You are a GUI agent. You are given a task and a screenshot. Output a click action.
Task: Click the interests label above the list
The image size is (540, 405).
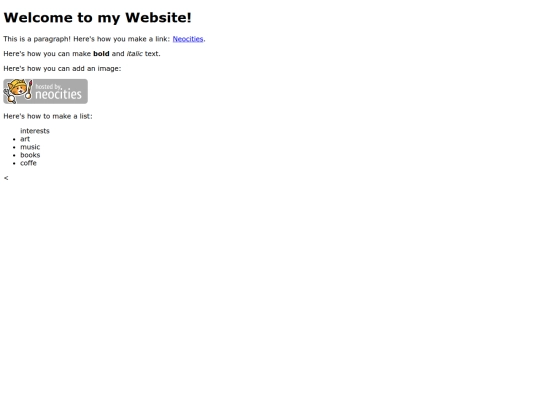(x=35, y=131)
